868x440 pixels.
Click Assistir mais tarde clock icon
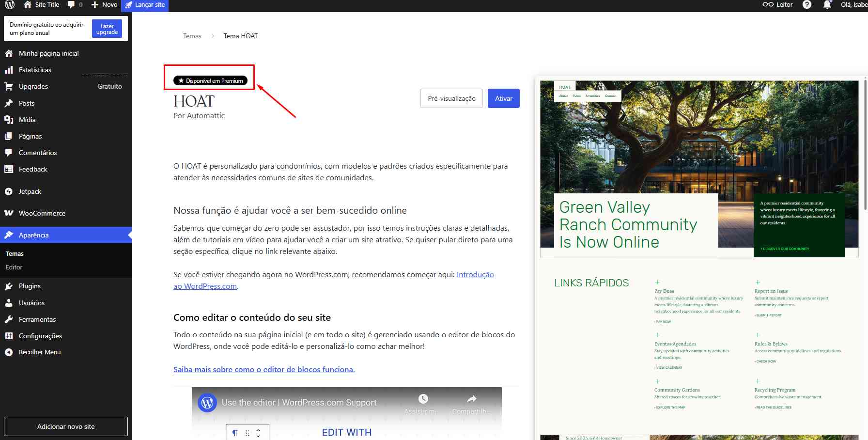(x=423, y=399)
